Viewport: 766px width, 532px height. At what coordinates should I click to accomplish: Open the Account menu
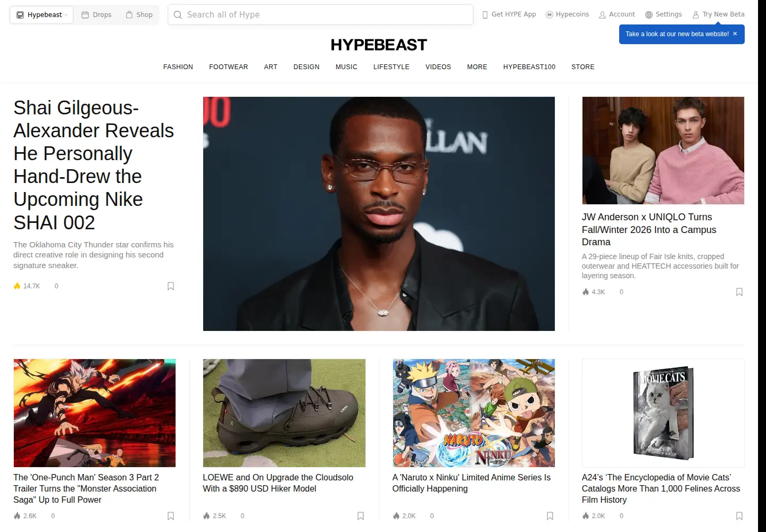point(617,14)
